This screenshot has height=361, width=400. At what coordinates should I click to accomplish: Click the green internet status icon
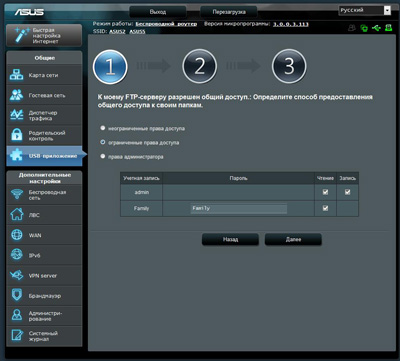point(364,28)
